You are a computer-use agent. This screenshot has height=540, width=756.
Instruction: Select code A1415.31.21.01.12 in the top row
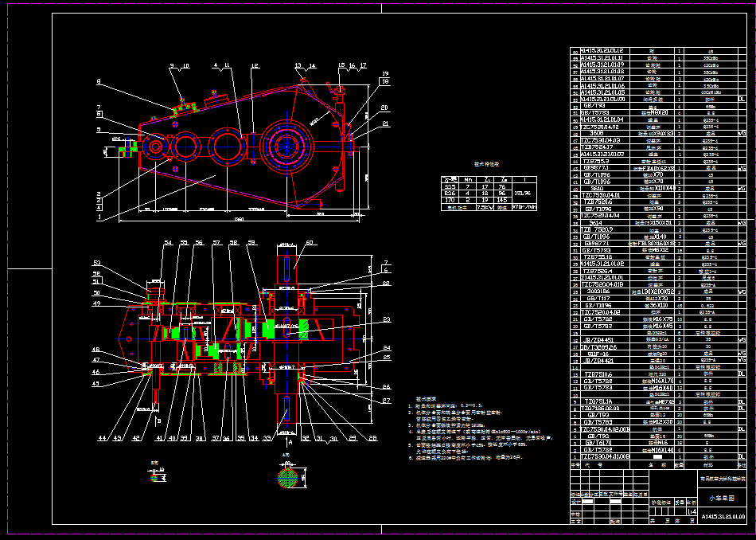coord(602,50)
